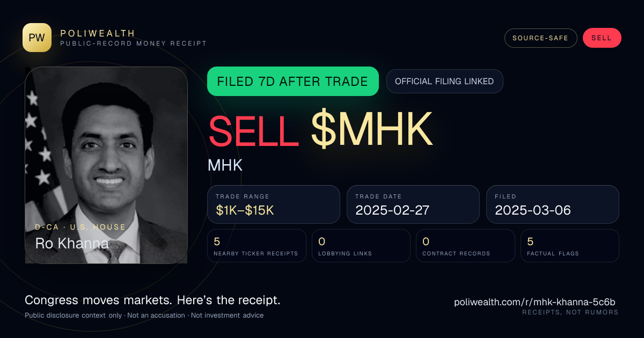Click the MHK company name subtitle
644x338 pixels.
(x=225, y=165)
